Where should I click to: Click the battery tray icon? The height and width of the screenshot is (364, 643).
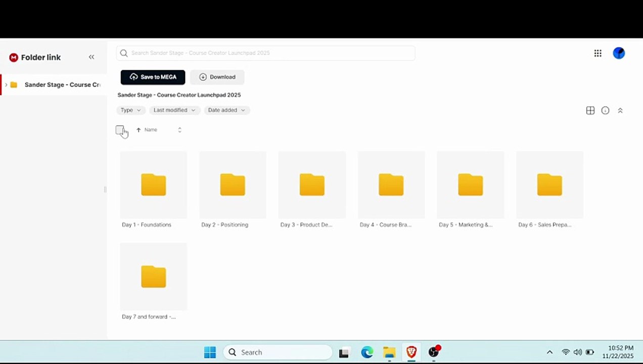tap(589, 352)
